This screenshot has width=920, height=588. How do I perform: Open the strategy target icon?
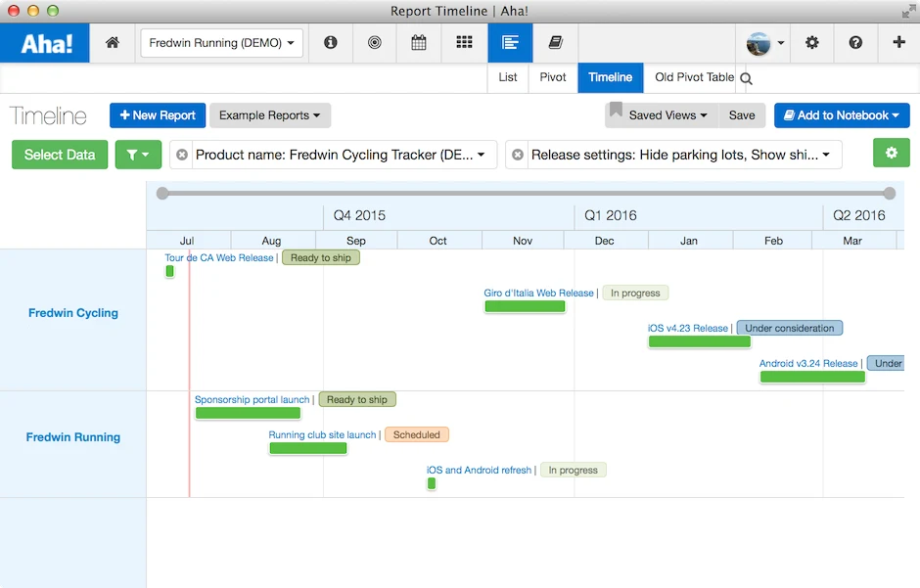click(x=374, y=42)
